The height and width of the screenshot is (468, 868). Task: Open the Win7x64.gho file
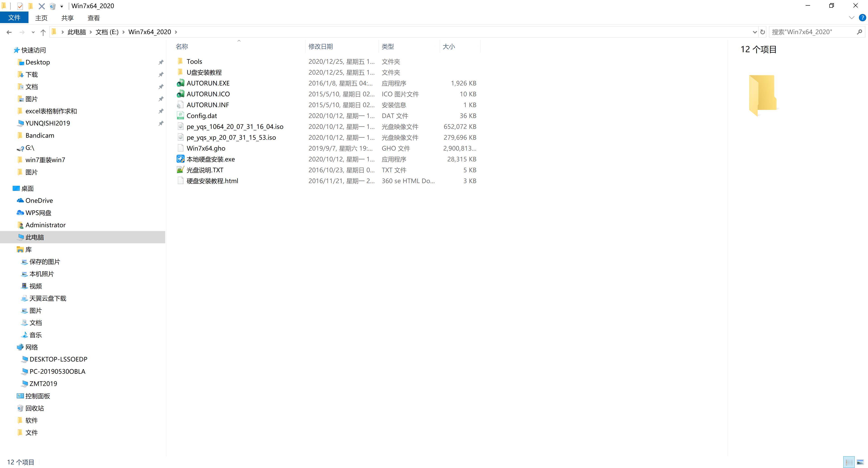point(206,148)
